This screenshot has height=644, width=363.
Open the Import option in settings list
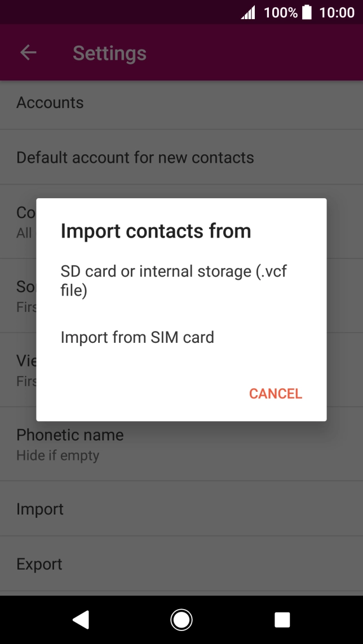(40, 509)
